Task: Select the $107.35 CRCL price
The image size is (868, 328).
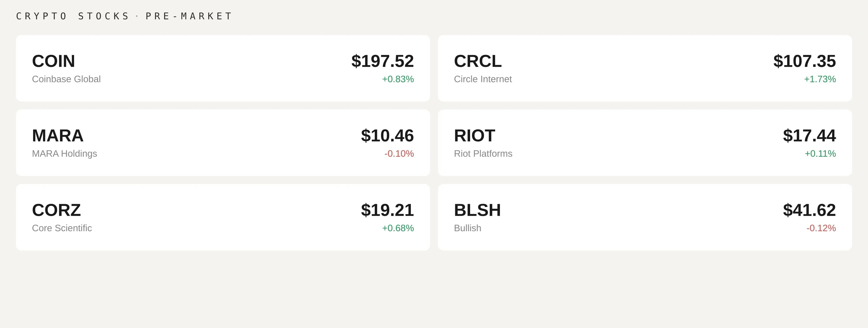Action: pyautogui.click(x=804, y=61)
